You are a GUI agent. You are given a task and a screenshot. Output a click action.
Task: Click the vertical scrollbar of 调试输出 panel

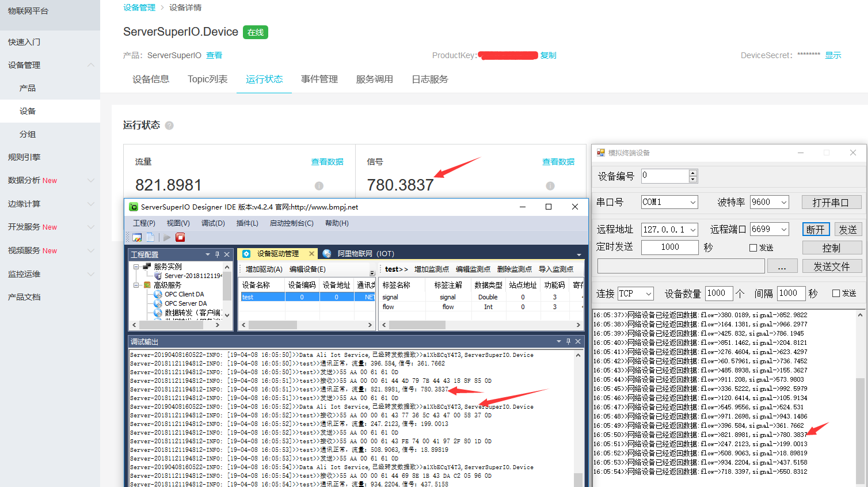(578, 419)
